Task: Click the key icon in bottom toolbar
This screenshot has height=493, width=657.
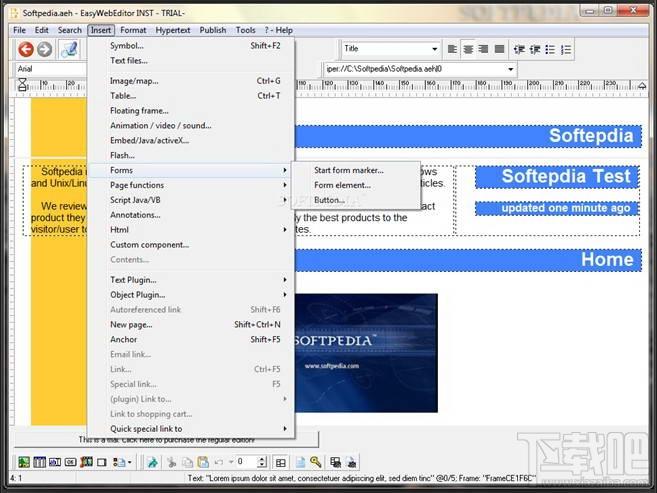Action: tap(315, 462)
